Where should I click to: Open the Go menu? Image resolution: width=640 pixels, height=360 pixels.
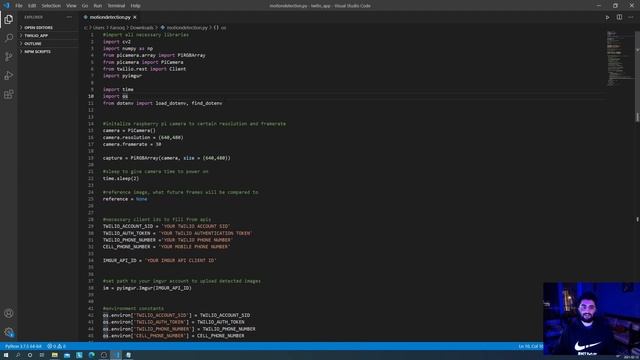click(85, 6)
